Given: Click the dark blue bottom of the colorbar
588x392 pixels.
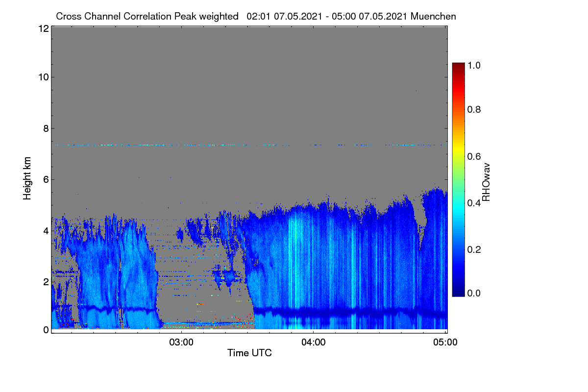Looking at the screenshot, I should coord(458,292).
